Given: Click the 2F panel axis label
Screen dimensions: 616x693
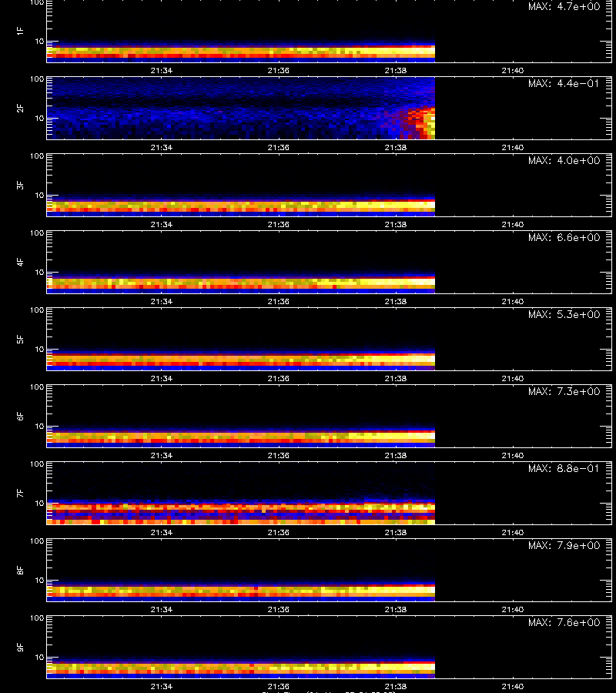Looking at the screenshot, I should (20, 108).
